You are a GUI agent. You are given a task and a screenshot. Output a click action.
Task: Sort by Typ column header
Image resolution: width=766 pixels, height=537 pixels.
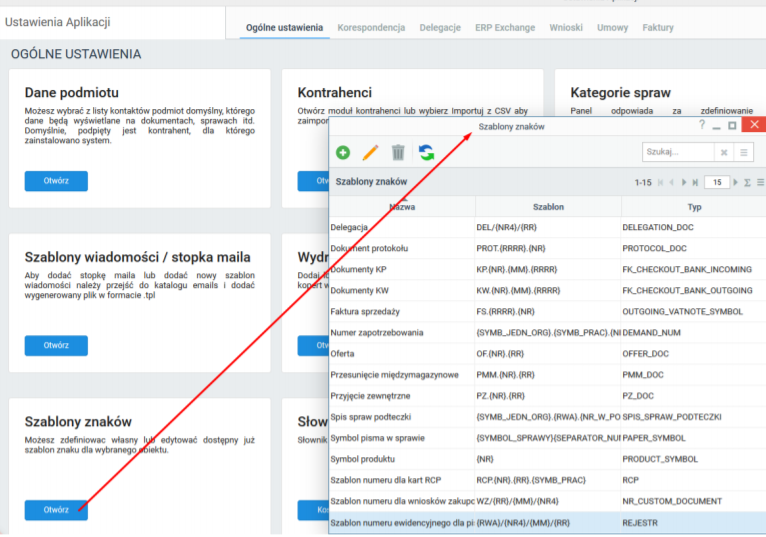click(694, 207)
